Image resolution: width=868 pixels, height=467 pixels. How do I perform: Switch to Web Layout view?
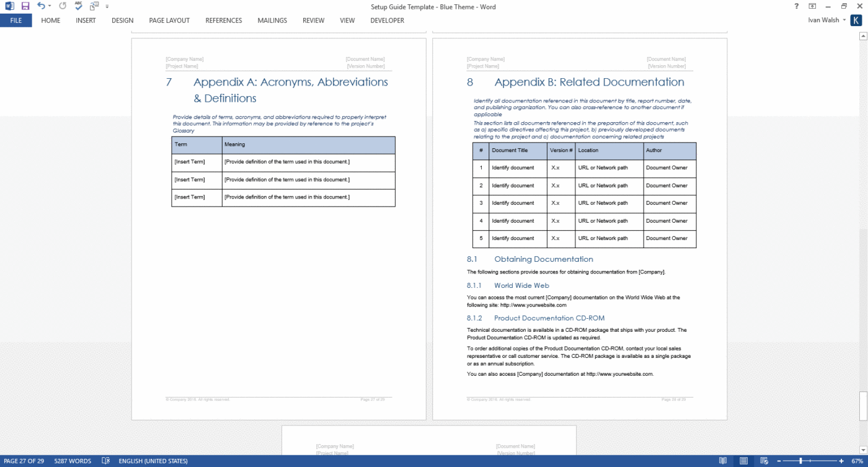click(764, 461)
